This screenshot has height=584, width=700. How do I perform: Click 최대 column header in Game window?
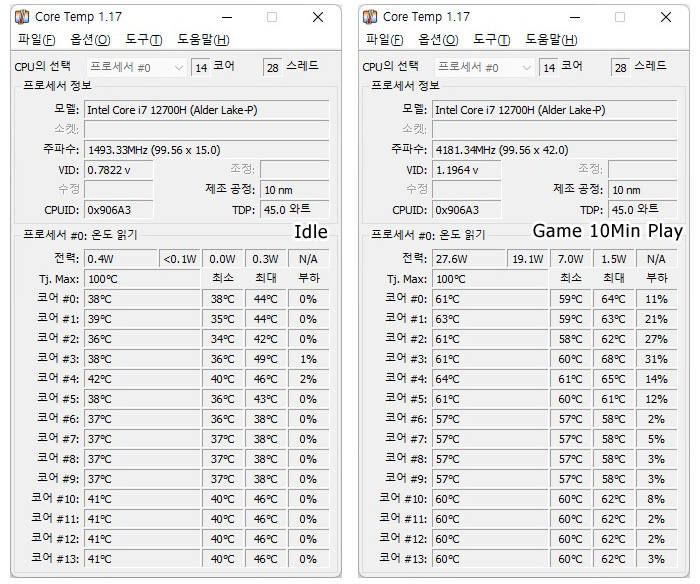tap(613, 278)
